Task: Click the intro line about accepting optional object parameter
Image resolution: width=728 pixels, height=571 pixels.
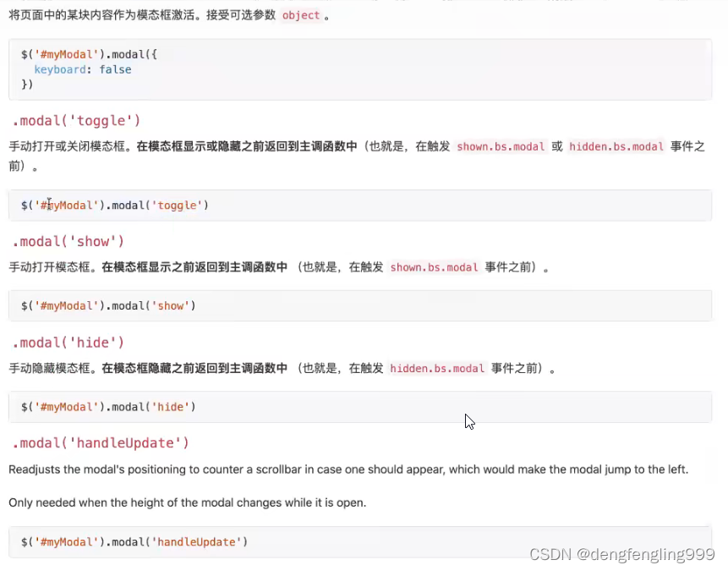Action: pos(169,14)
